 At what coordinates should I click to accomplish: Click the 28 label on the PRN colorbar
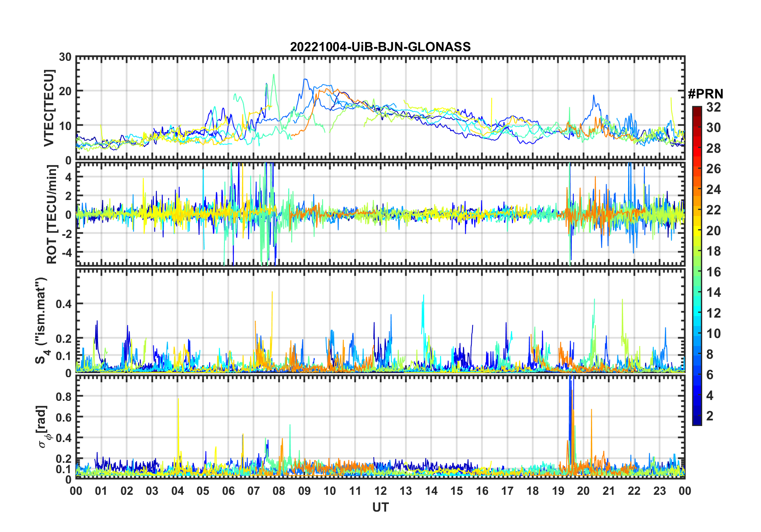pos(714,148)
